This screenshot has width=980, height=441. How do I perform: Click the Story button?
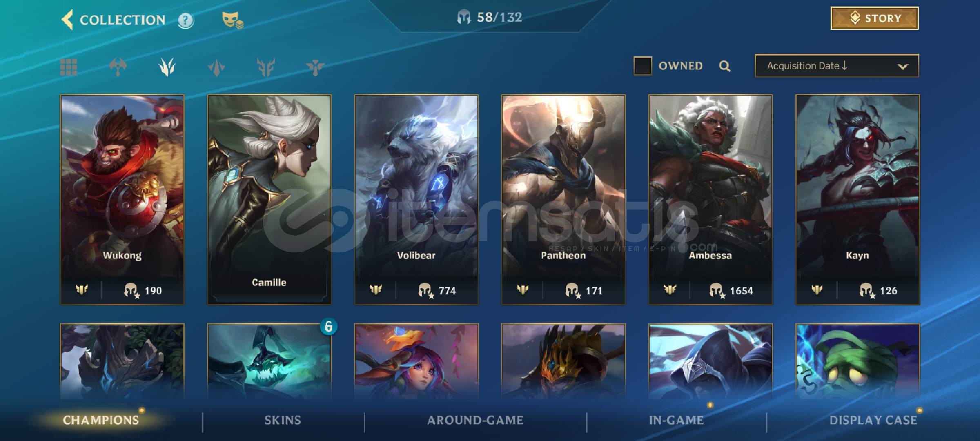[875, 18]
